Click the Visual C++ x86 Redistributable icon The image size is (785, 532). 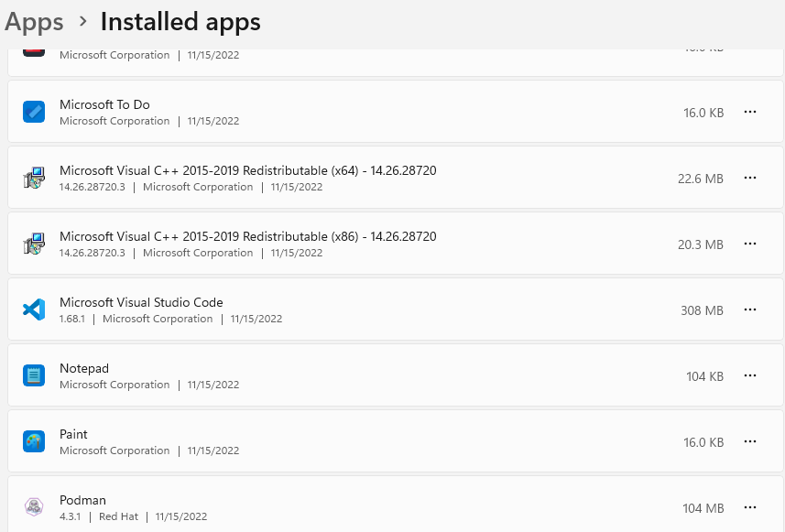tap(34, 244)
